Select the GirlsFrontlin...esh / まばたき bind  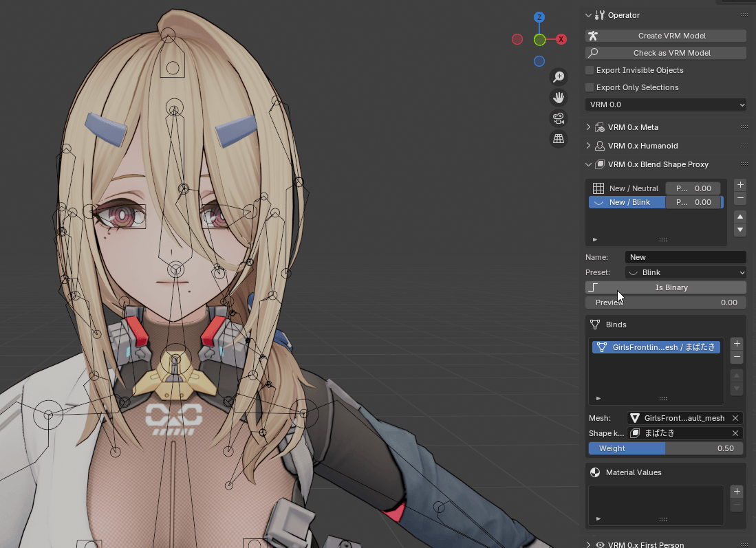[656, 347]
